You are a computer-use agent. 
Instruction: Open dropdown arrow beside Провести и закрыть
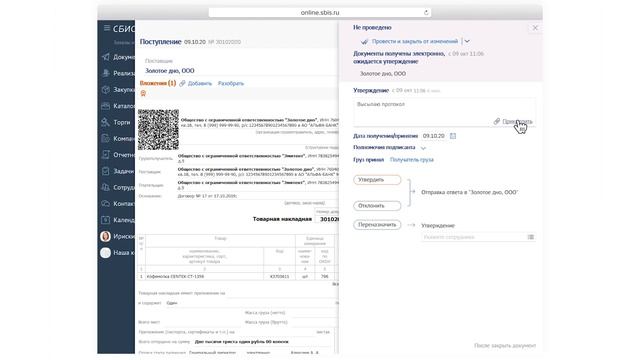point(467,41)
